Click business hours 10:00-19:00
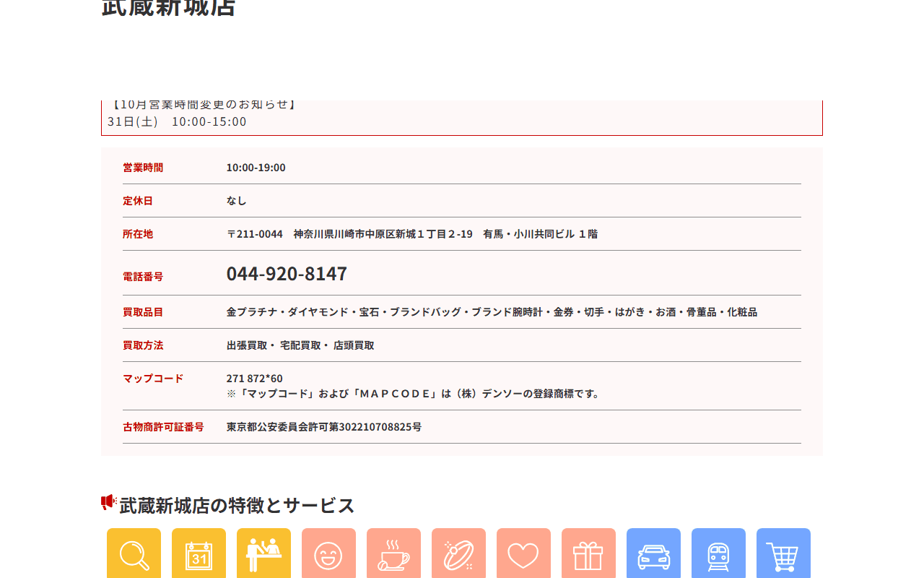This screenshot has height=578, width=924. click(x=256, y=168)
